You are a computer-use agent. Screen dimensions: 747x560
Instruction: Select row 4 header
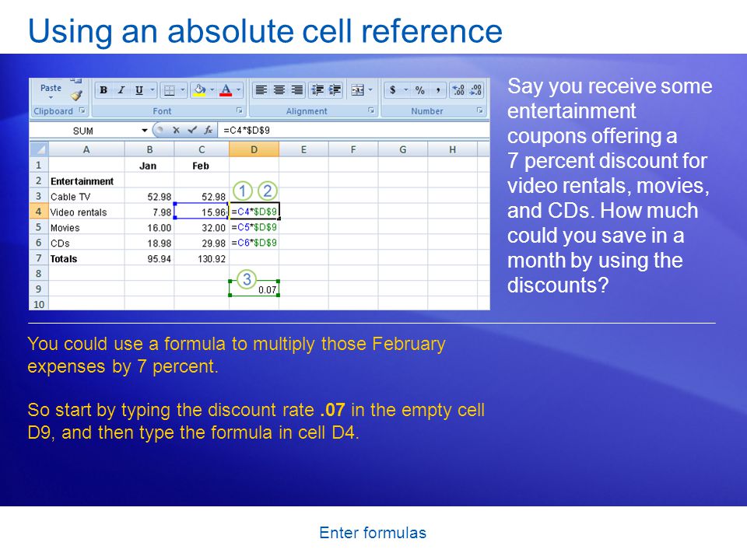[39, 212]
